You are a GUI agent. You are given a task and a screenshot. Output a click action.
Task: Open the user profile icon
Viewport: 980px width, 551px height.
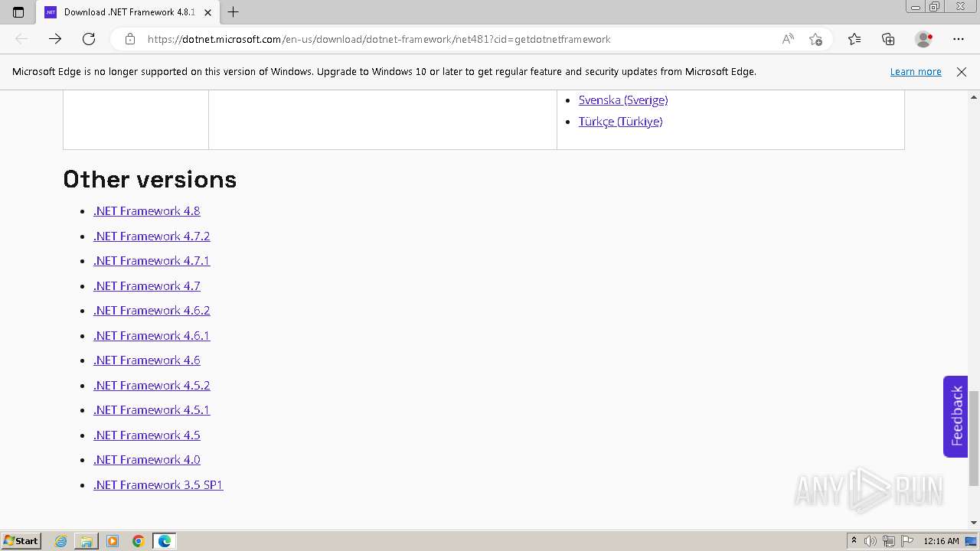click(924, 39)
